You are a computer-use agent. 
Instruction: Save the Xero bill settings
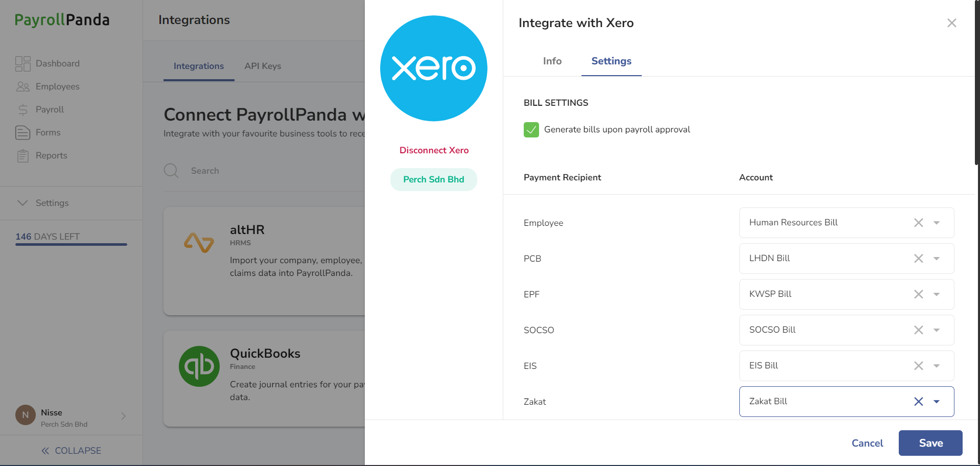(x=930, y=443)
